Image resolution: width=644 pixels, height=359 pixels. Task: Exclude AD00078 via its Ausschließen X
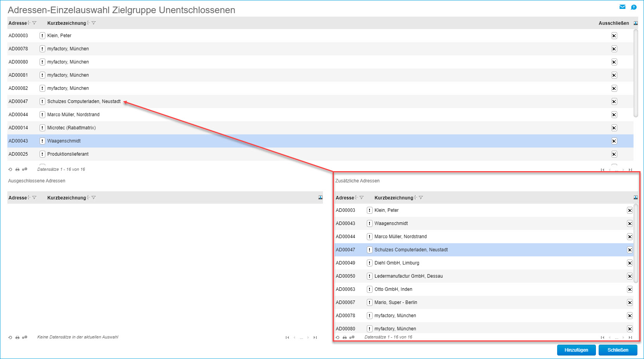(x=614, y=49)
